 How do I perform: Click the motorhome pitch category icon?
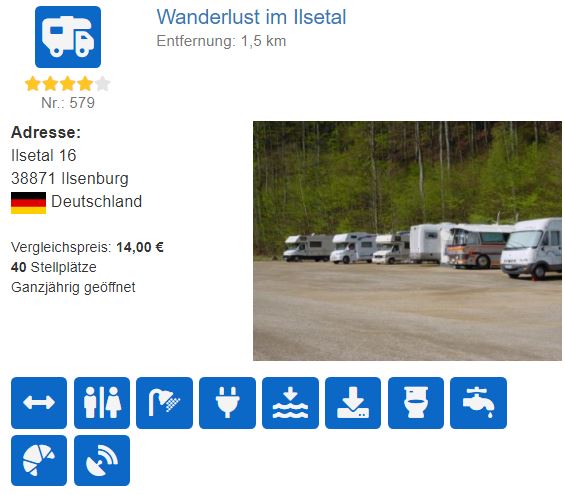point(68,37)
